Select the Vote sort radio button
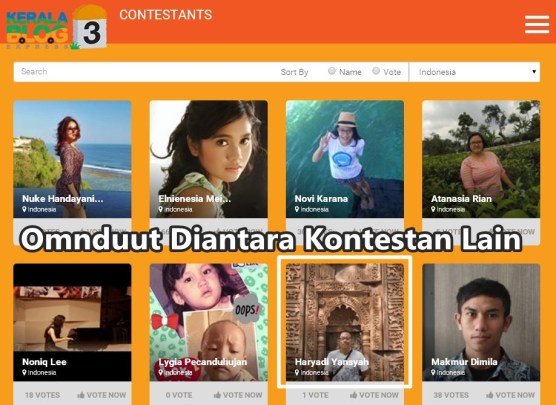 tap(376, 71)
